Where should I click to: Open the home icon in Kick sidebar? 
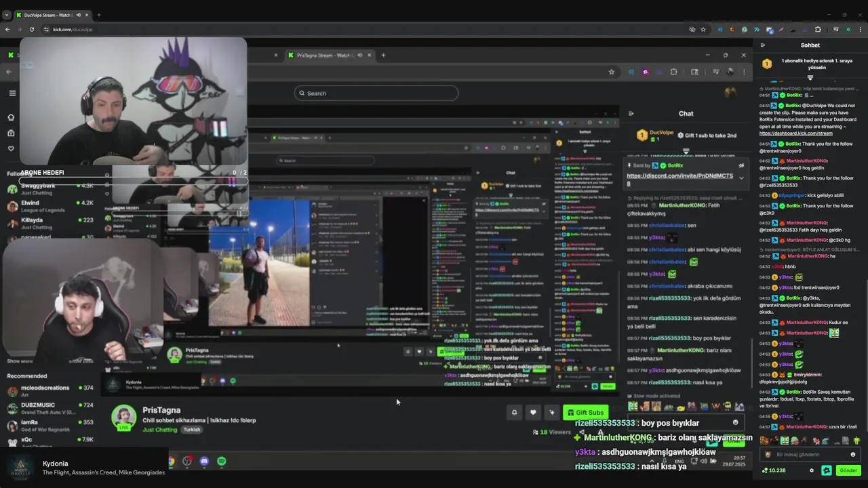coord(11,117)
